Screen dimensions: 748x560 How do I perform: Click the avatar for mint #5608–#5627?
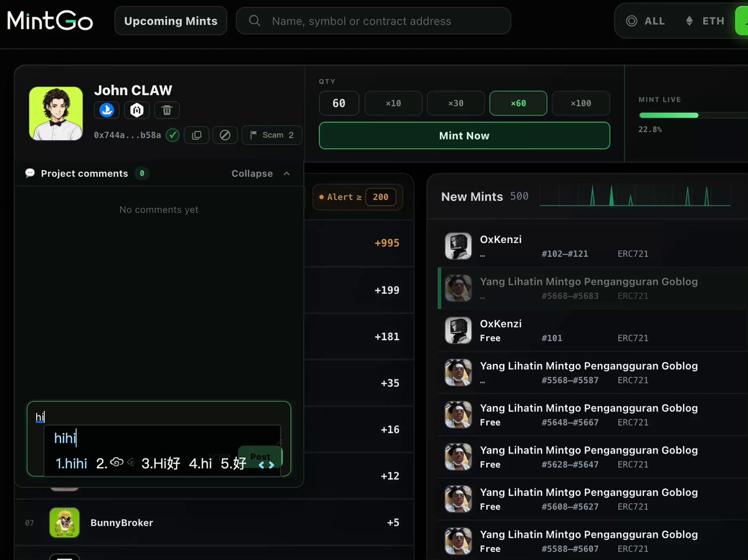[458, 499]
